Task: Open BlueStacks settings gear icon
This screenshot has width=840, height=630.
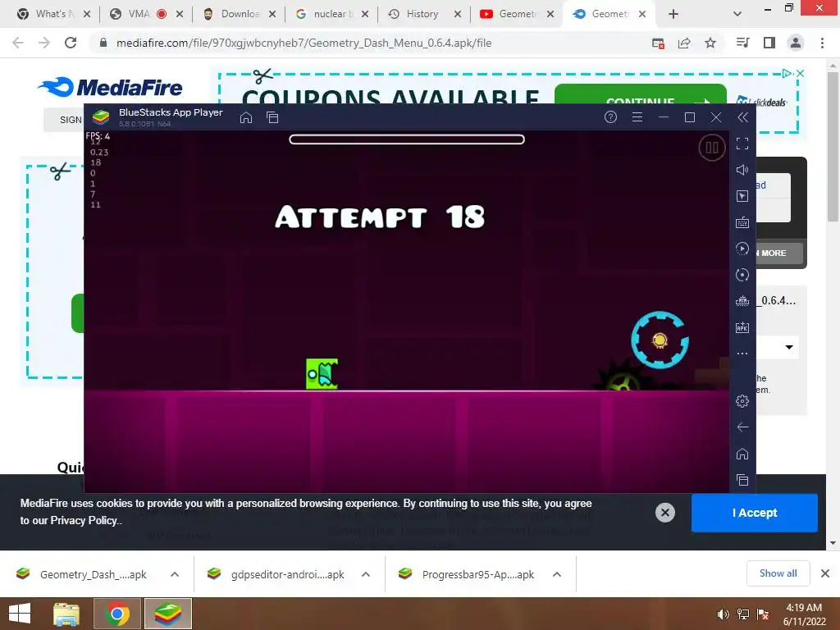Action: (x=742, y=400)
